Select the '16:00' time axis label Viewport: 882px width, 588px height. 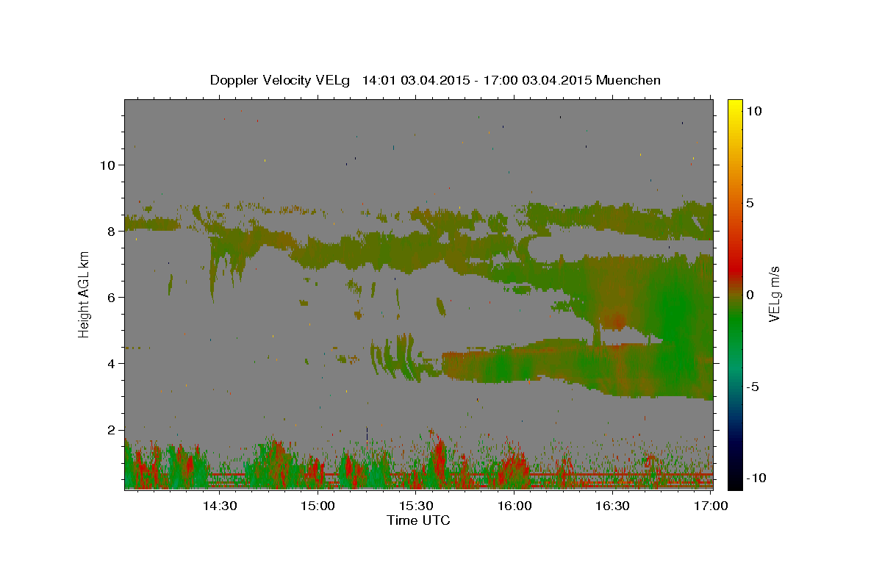514,506
